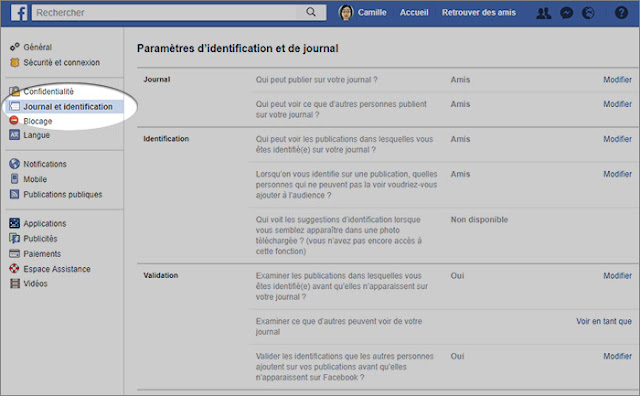Open Retrouver des amis

[479, 13]
